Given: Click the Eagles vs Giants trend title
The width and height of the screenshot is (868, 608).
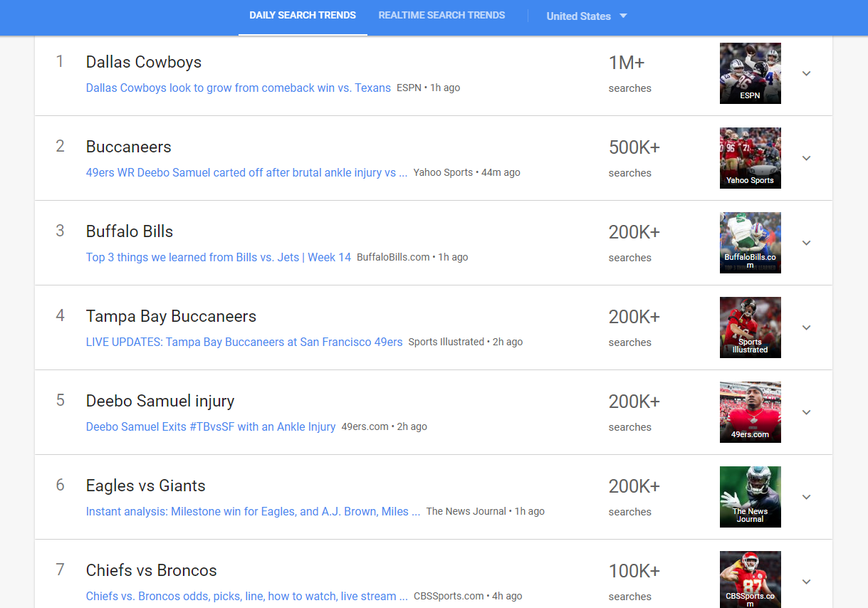Looking at the screenshot, I should [145, 486].
